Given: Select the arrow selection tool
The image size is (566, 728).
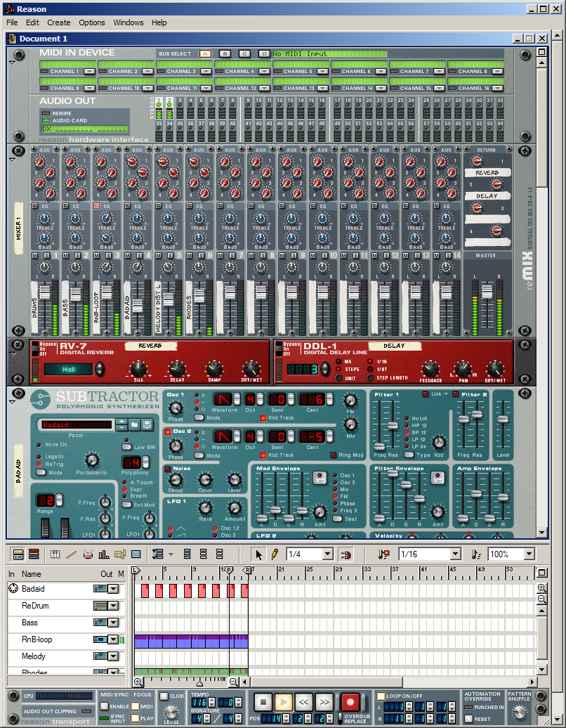Looking at the screenshot, I should (258, 554).
